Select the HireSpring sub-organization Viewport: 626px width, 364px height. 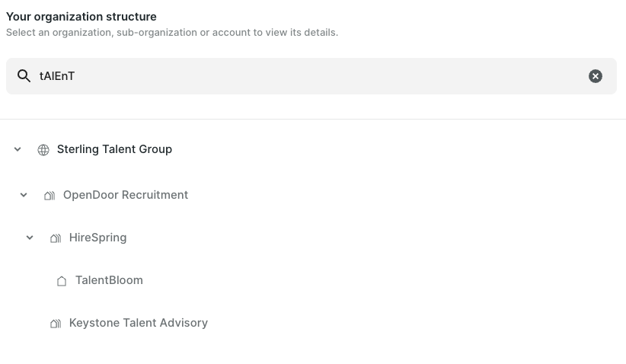point(97,238)
